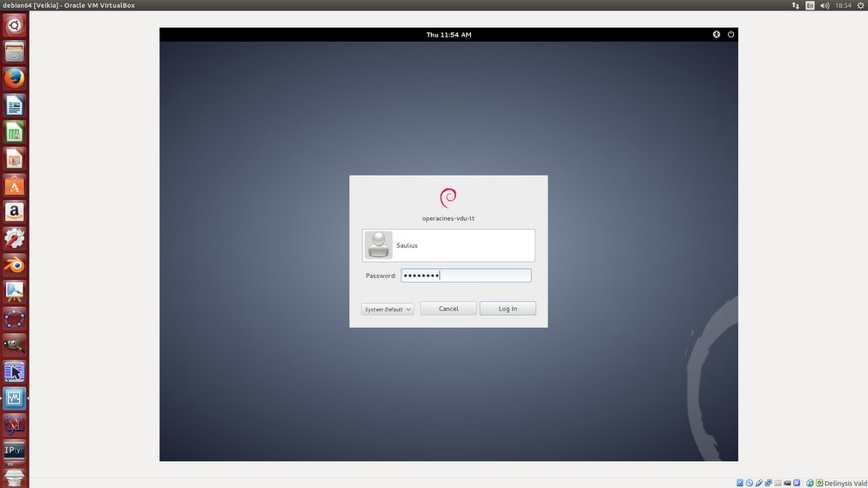Launch Blender from the dock
This screenshot has height=488, width=868.
coord(14,264)
